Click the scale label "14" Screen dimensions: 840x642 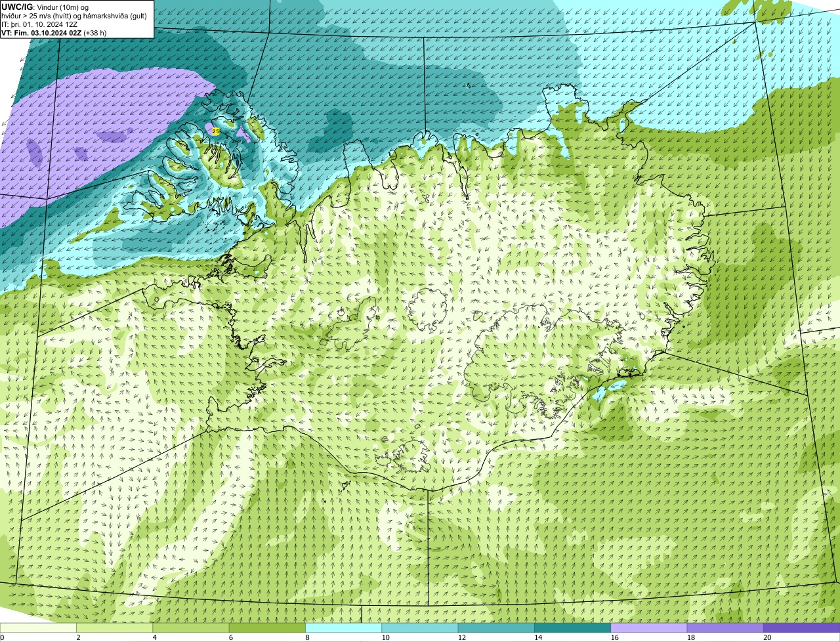538,637
